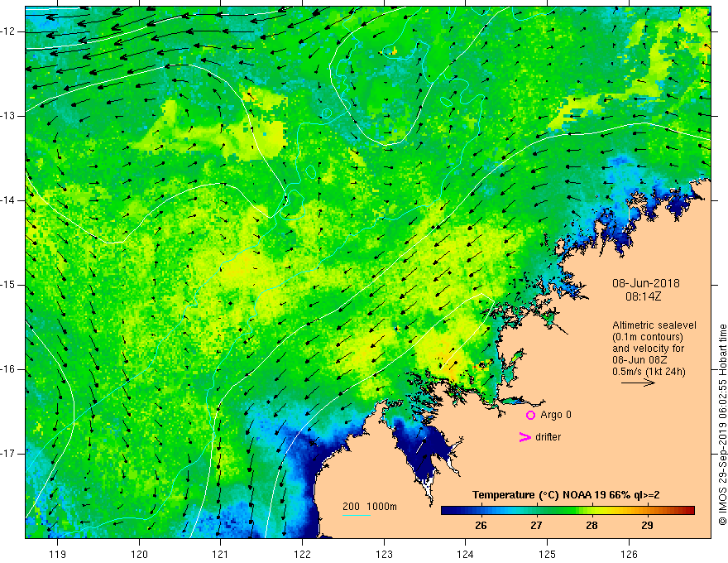Click the Temperature (°C) NOAA 19 title
The height and width of the screenshot is (563, 728).
coord(566,495)
